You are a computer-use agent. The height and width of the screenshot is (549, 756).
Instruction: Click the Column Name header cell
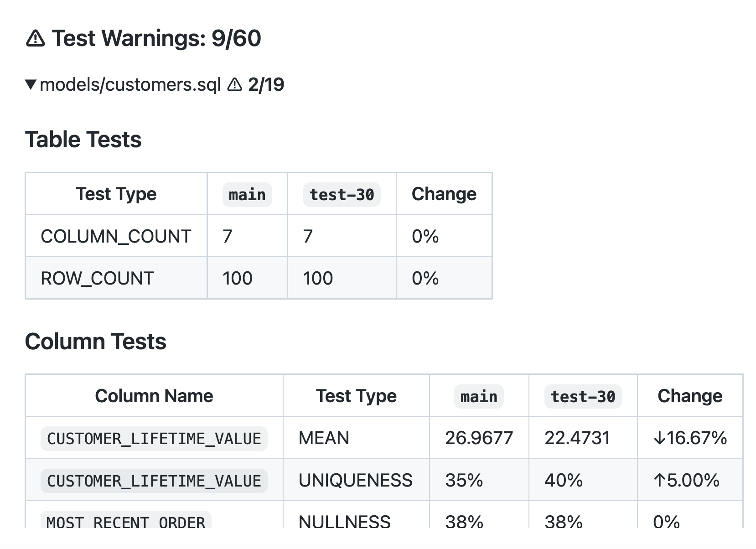154,396
